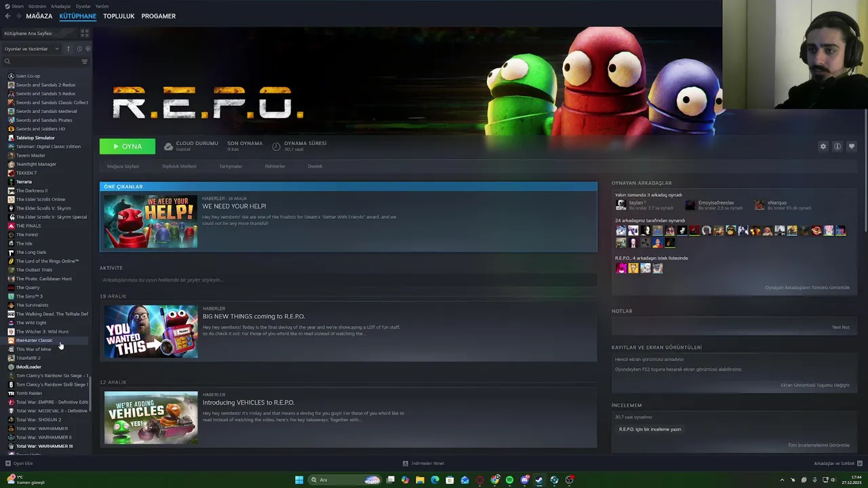Click the cloud status icon
The image size is (868, 488).
pos(168,146)
